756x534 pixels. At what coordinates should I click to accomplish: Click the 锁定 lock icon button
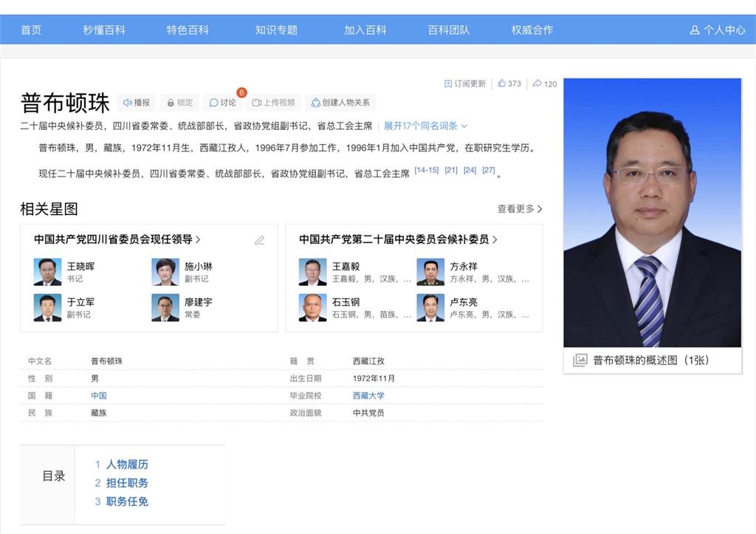[179, 102]
